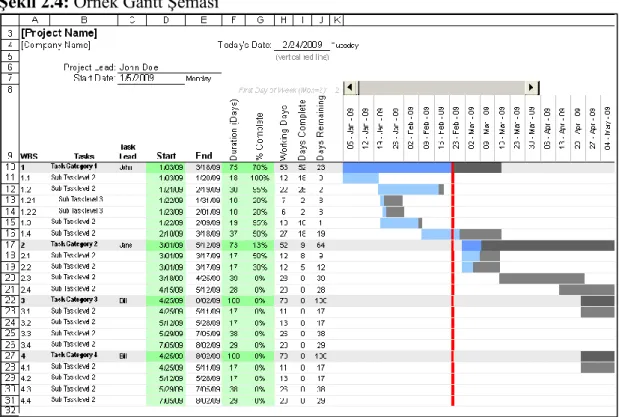The height and width of the screenshot is (417, 619).
Task: Select column header D
Action: click(x=166, y=20)
